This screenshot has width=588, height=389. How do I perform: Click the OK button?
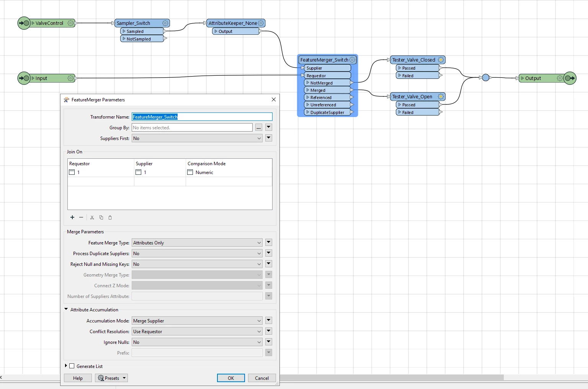(x=231, y=378)
